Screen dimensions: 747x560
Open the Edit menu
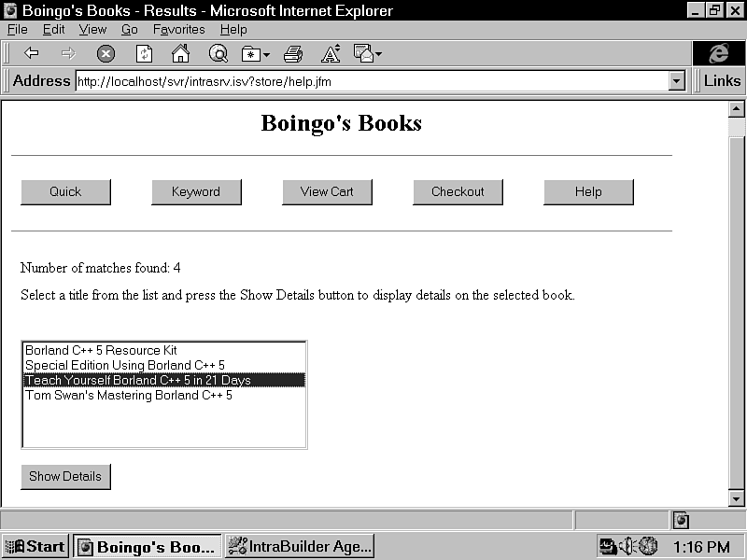53,30
